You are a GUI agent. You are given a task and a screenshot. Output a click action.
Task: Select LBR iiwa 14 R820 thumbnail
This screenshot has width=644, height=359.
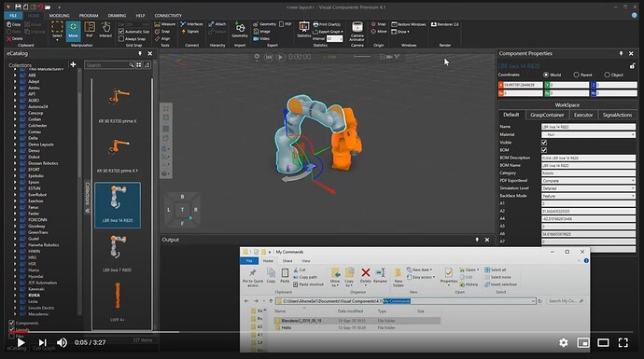118,205
